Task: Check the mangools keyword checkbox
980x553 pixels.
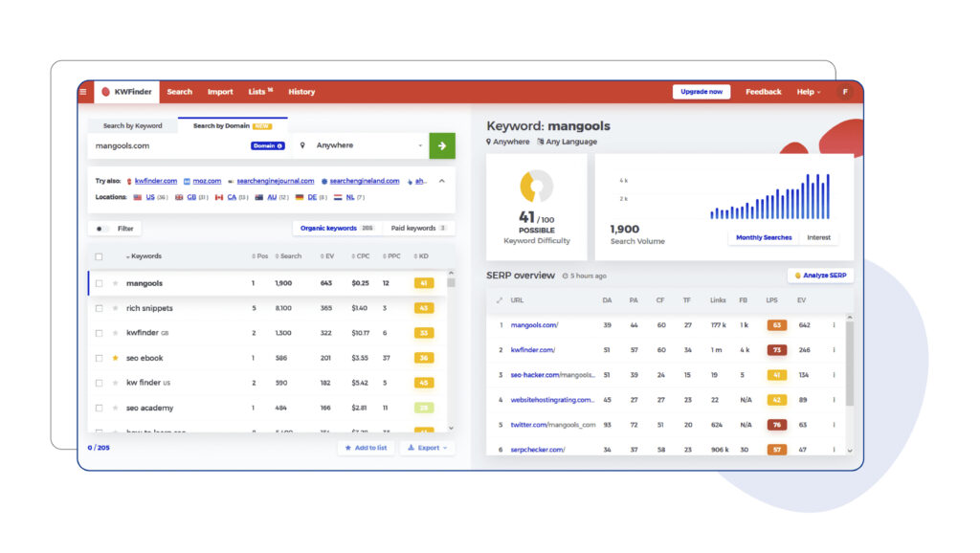Action: (99, 283)
